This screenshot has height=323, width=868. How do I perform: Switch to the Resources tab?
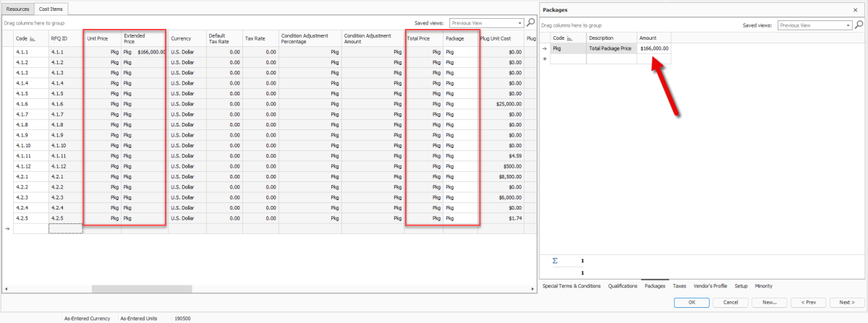click(18, 9)
